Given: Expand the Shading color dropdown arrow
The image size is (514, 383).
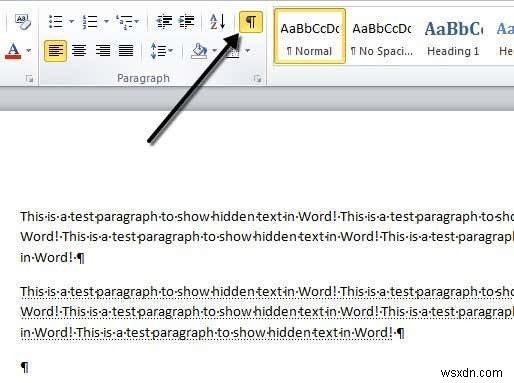Looking at the screenshot, I should tap(214, 51).
